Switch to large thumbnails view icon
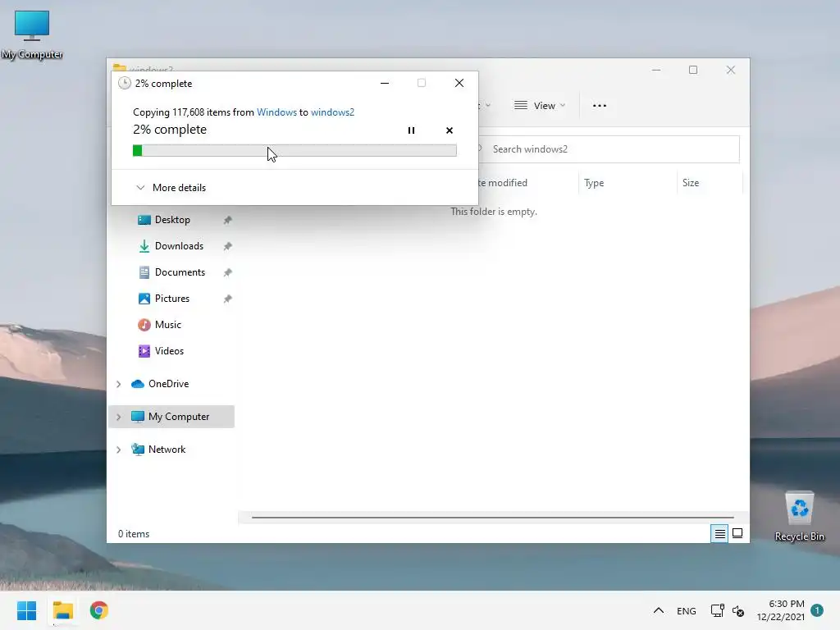 point(737,533)
